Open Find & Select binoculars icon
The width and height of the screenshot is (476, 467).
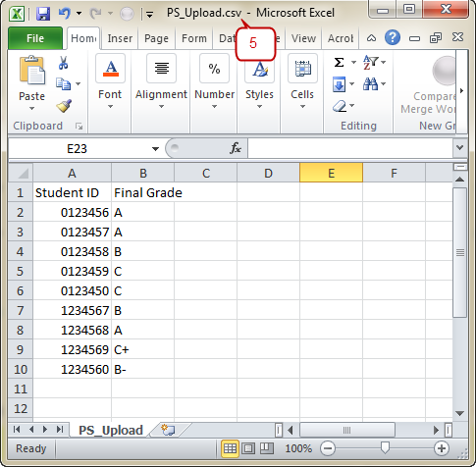click(370, 84)
